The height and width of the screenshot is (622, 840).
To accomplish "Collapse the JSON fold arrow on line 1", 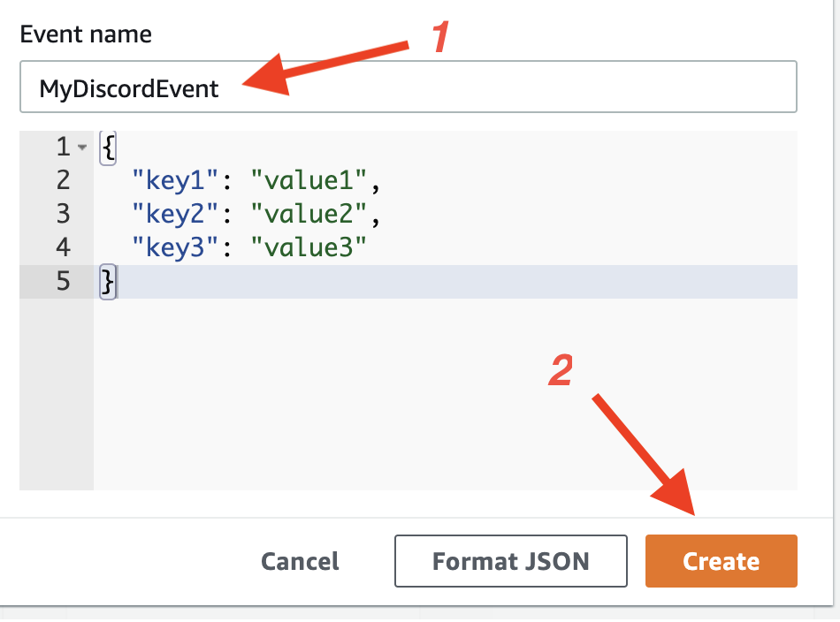I will point(82,147).
